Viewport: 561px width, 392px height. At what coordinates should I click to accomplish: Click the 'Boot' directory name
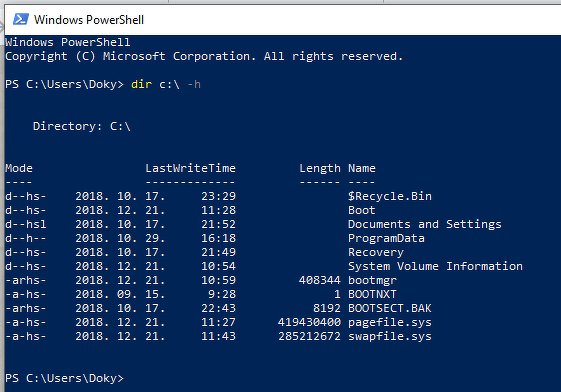click(x=362, y=210)
